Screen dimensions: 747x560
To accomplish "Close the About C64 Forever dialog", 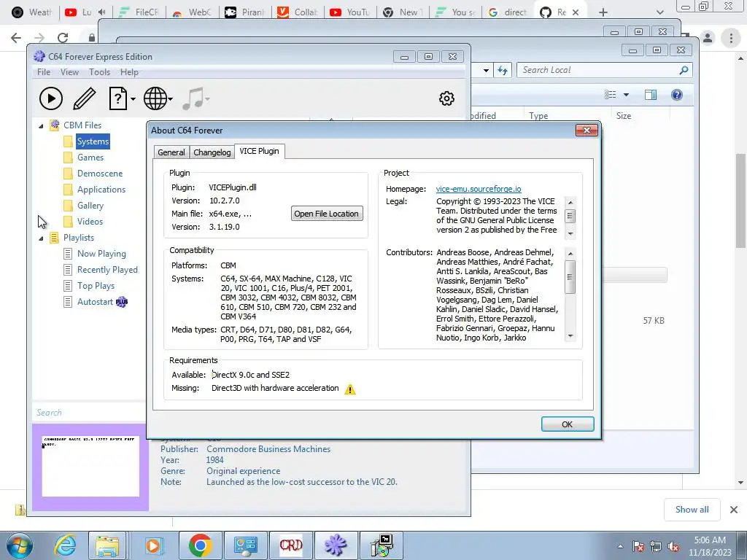I will click(587, 130).
